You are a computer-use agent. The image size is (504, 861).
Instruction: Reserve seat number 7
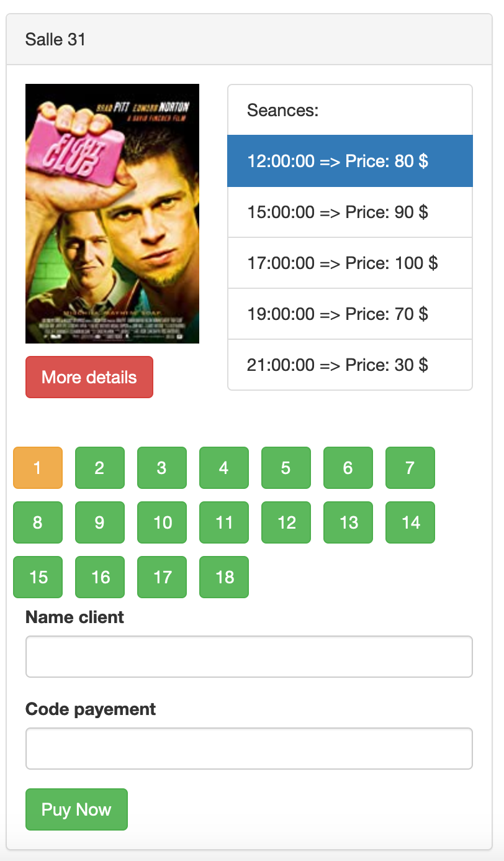tap(410, 468)
